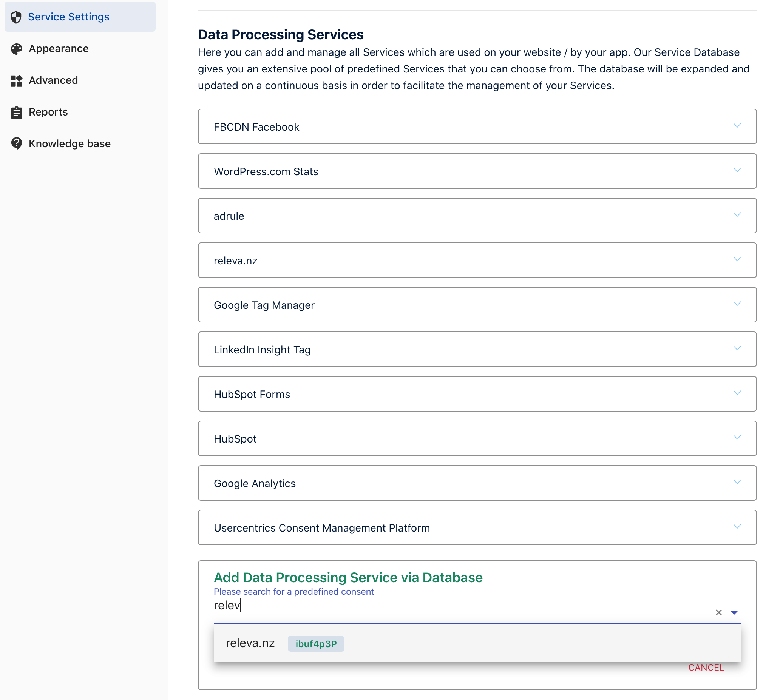Click the Service Settings shield icon
Screen dimensions: 763x700
[16, 17]
